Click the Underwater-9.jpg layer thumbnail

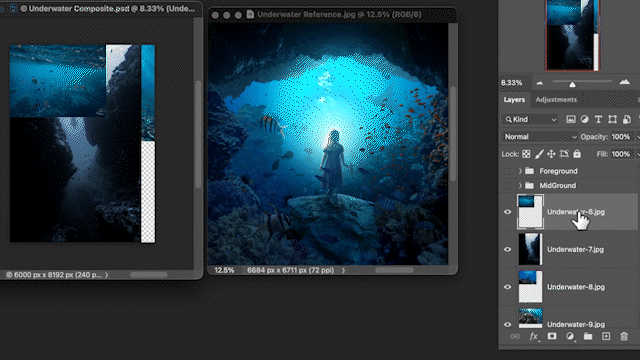[530, 318]
